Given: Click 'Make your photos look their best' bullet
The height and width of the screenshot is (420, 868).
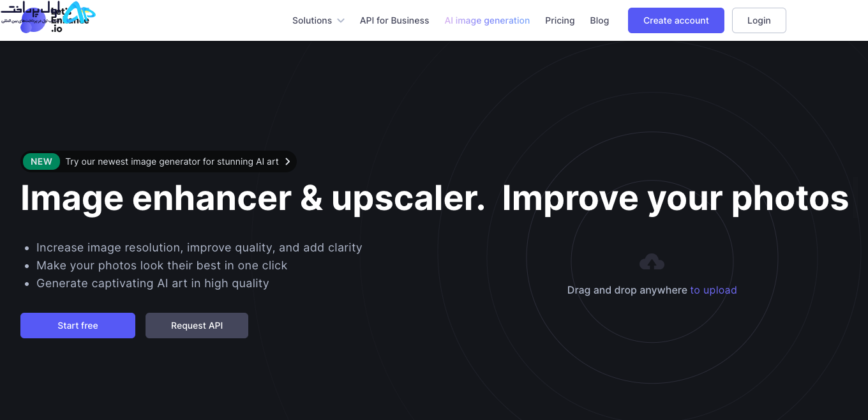Looking at the screenshot, I should point(162,265).
